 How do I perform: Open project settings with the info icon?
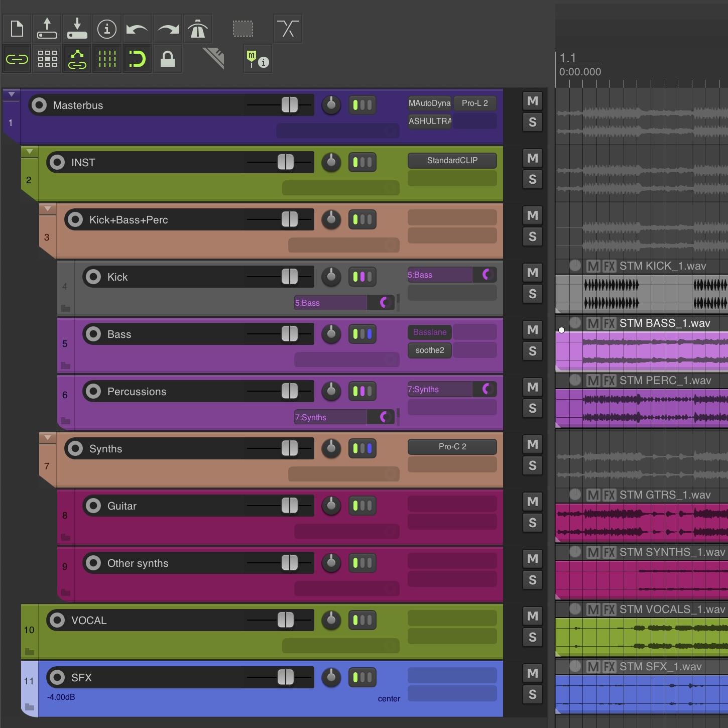click(107, 29)
